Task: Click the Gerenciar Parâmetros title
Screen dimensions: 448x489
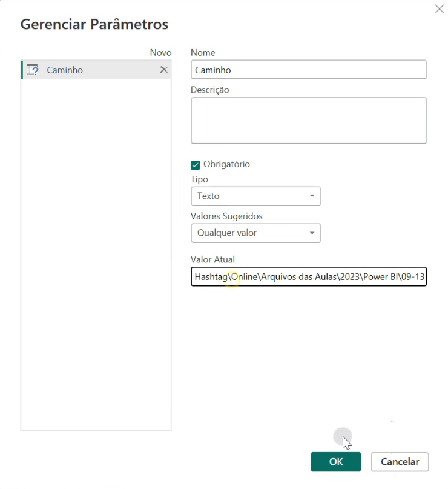Action: click(94, 24)
